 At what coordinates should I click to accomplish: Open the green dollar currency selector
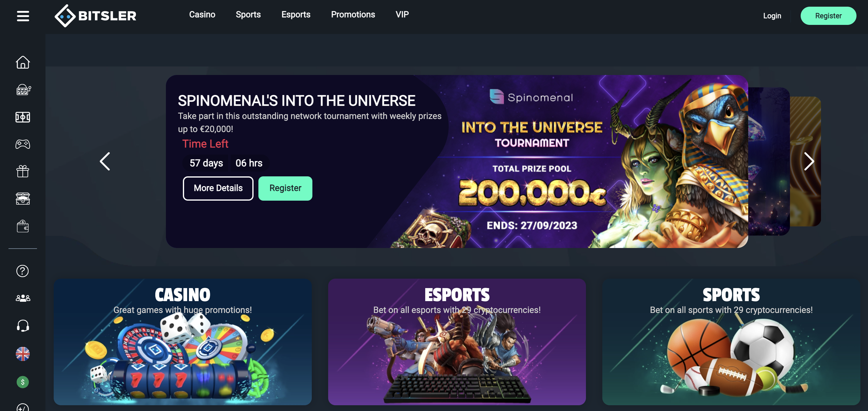(x=22, y=382)
